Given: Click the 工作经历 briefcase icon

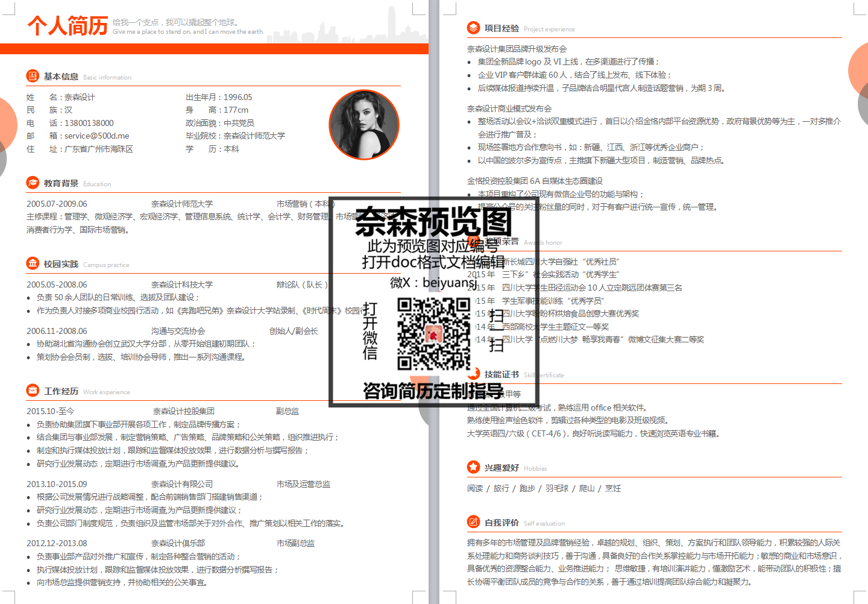Looking at the screenshot, I should pyautogui.click(x=33, y=391).
